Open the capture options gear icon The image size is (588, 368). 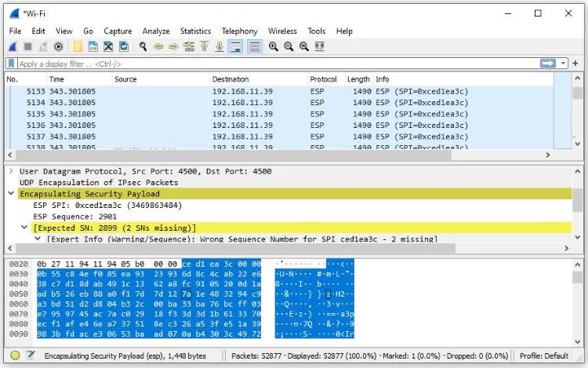click(58, 46)
